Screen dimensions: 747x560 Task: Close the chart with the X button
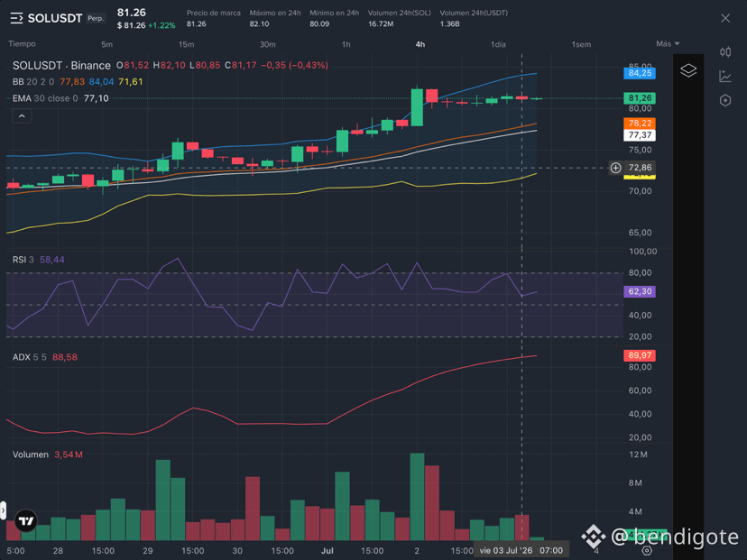coord(725,18)
